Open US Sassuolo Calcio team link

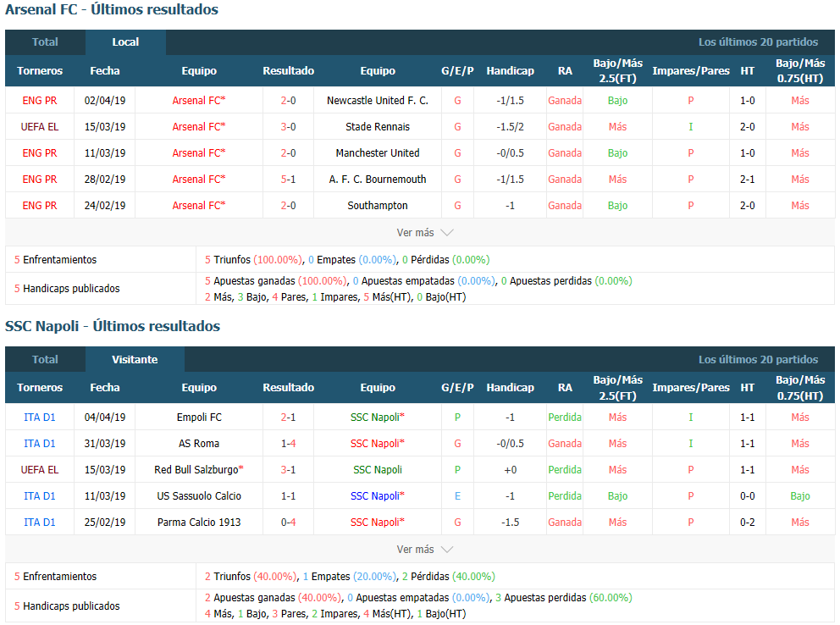pyautogui.click(x=199, y=496)
